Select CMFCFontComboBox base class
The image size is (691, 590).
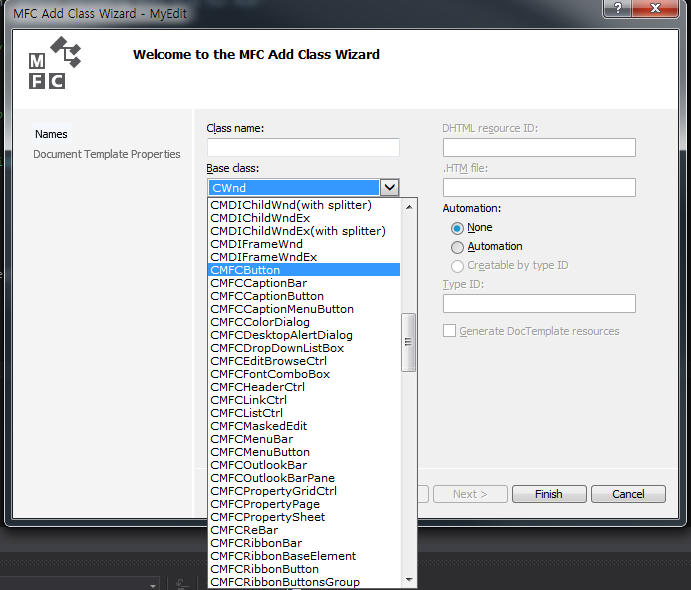[304, 374]
